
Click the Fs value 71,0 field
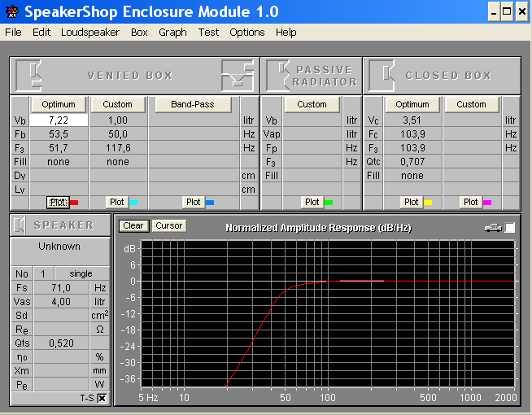pyautogui.click(x=61, y=288)
